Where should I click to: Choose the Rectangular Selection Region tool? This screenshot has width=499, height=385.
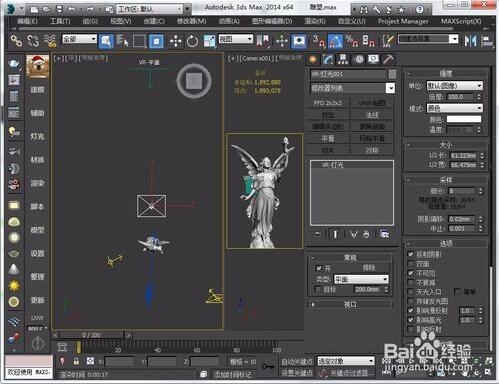pyautogui.click(x=139, y=41)
